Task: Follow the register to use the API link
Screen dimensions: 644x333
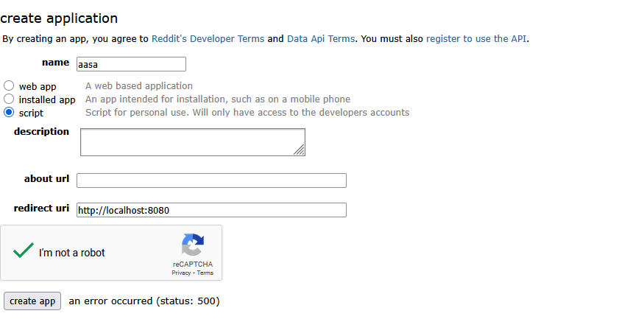Action: click(476, 39)
